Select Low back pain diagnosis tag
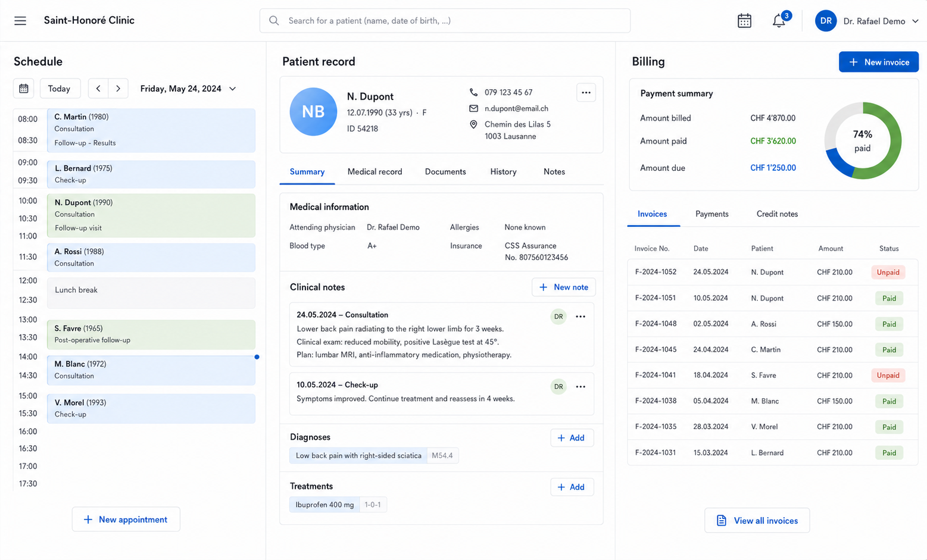927x560 pixels. pyautogui.click(x=358, y=456)
